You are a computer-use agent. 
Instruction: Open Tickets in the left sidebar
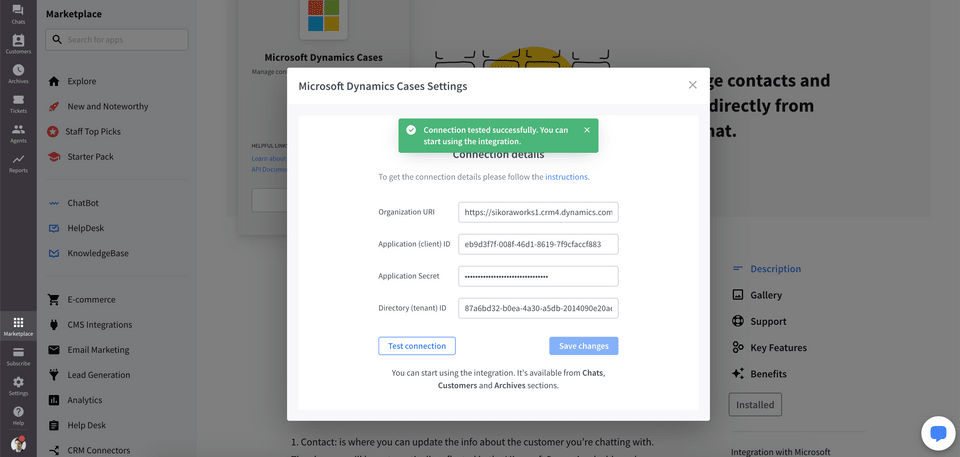(x=18, y=104)
